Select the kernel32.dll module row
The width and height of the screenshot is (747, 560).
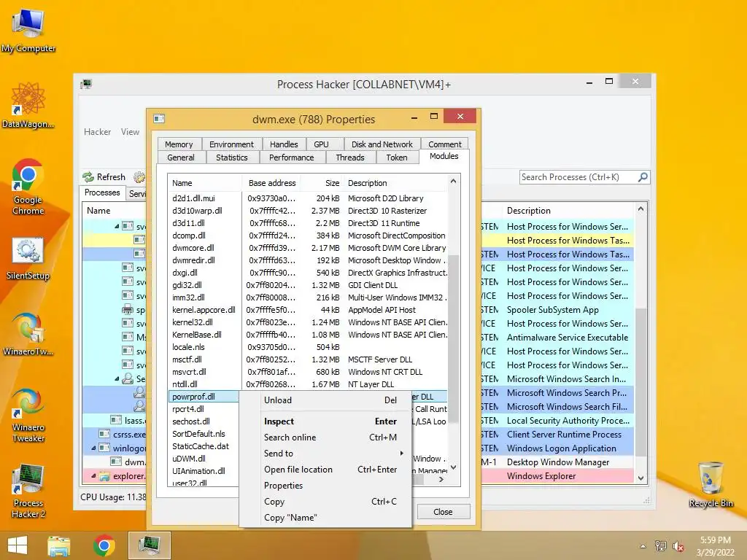[x=309, y=322]
